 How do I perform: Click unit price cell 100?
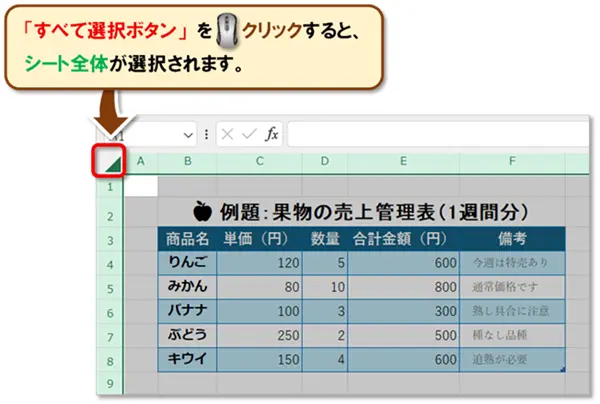coord(259,311)
